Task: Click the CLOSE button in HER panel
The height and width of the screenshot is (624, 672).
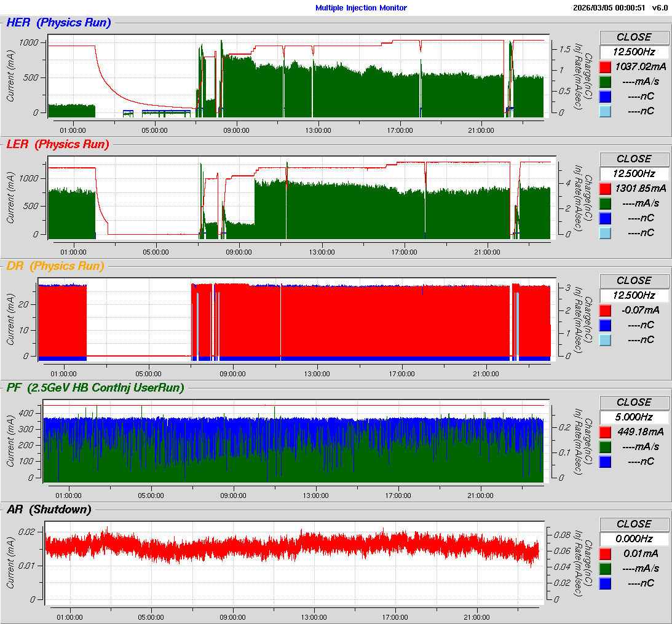Action: click(634, 37)
